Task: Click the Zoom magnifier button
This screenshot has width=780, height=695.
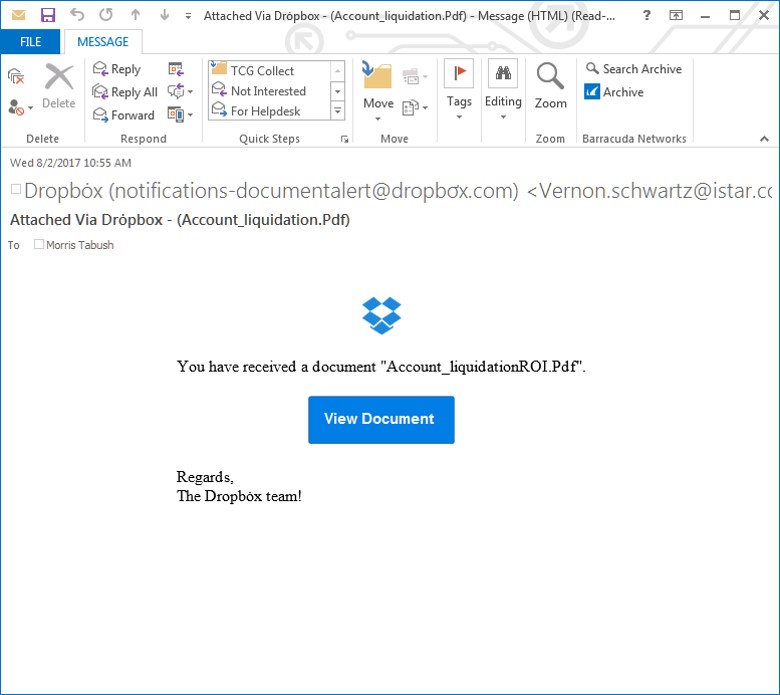Action: (x=550, y=86)
